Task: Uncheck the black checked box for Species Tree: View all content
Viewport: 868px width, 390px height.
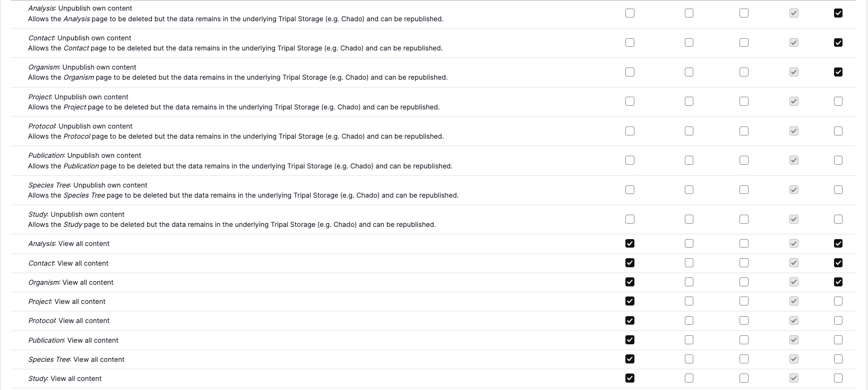Action: pos(630,359)
